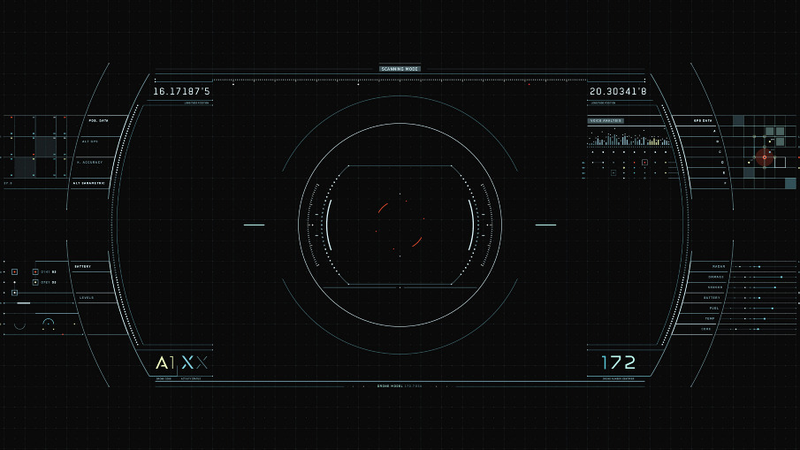Open the H. ACCURACY tab
This screenshot has width=800, height=450.
pyautogui.click(x=90, y=162)
